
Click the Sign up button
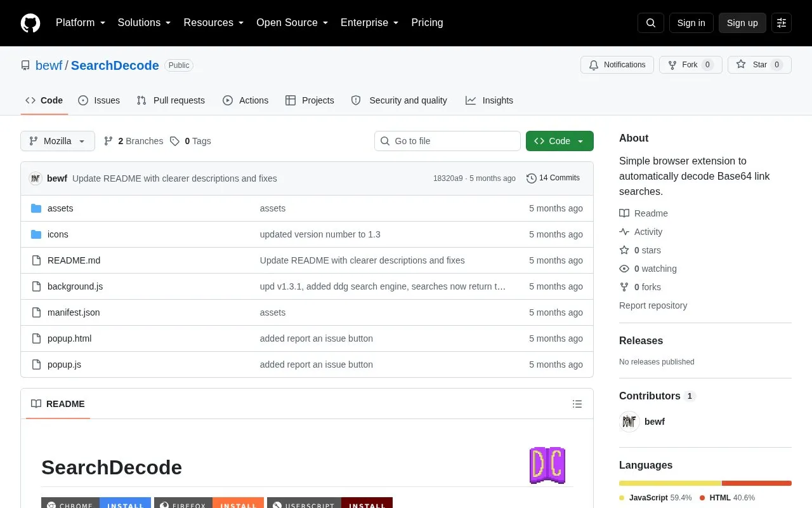742,23
